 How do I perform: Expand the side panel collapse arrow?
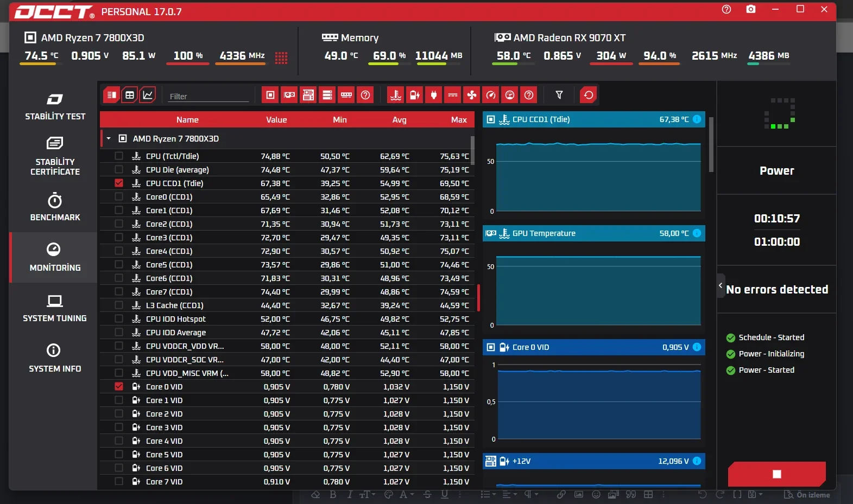coord(721,285)
